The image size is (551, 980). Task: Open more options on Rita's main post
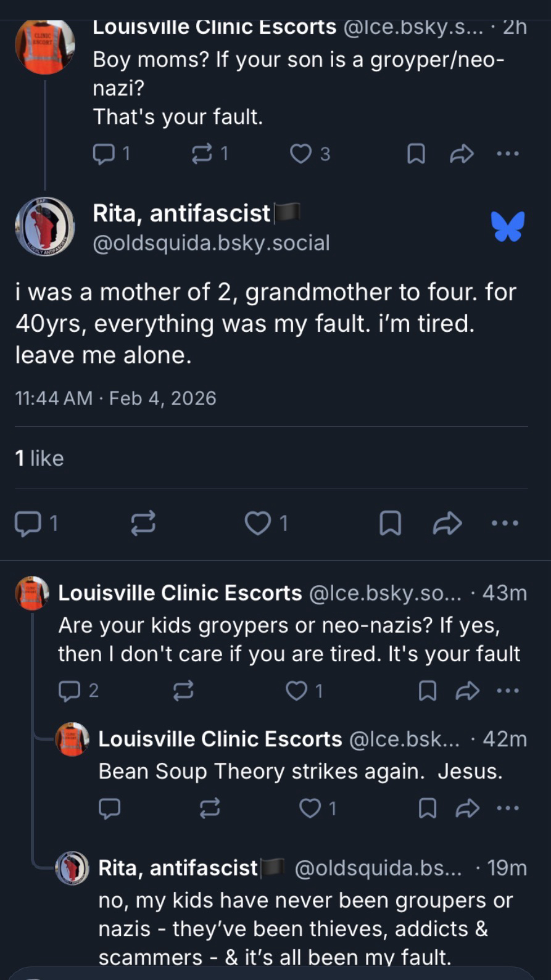(505, 524)
